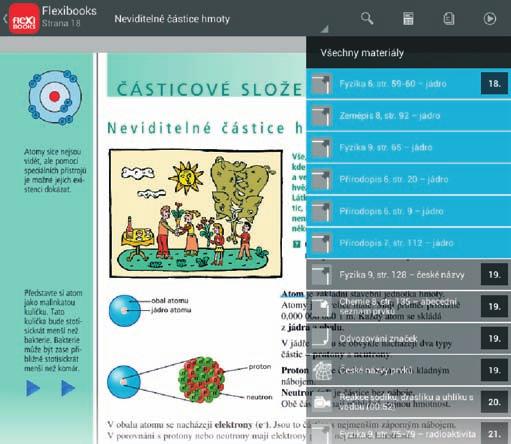
Task: Click the first blue play arrow in margin
Action: [33, 388]
